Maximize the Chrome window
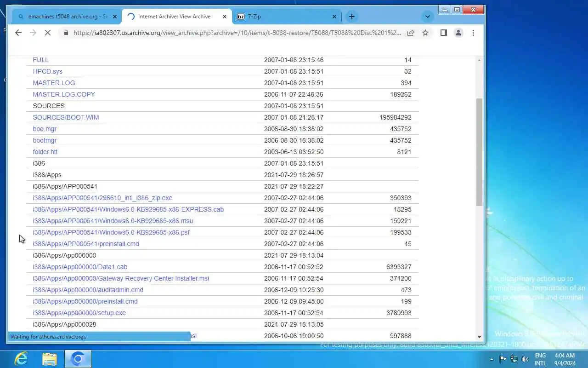Screen dimensions: 588x368 click(x=457, y=10)
